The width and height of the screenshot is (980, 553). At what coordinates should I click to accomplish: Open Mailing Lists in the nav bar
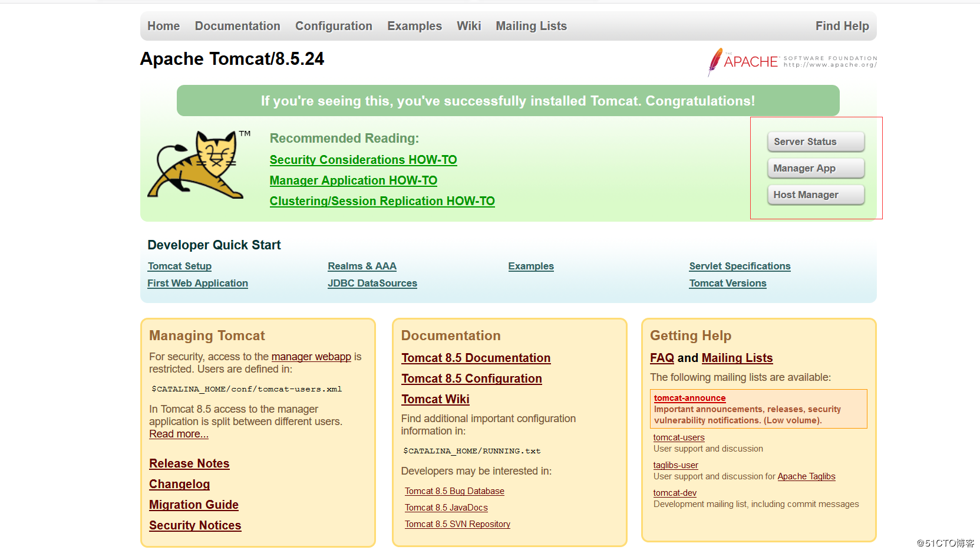coord(531,26)
